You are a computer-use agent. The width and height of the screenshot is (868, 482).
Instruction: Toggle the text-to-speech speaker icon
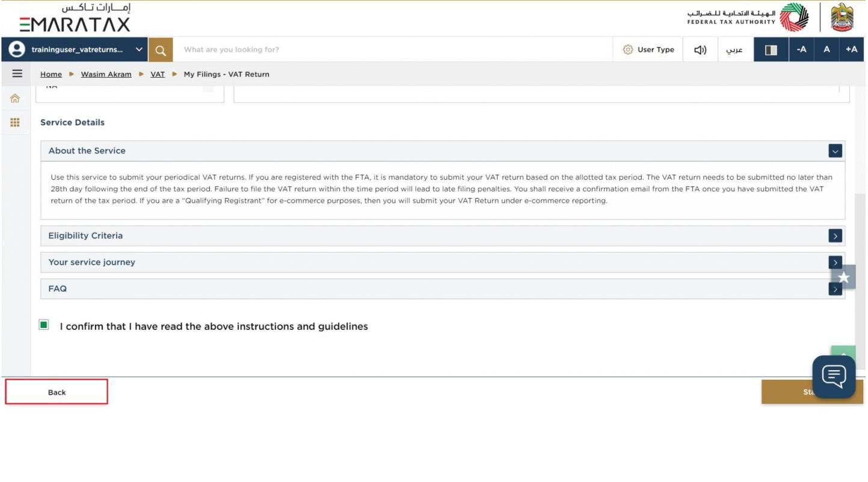click(700, 50)
